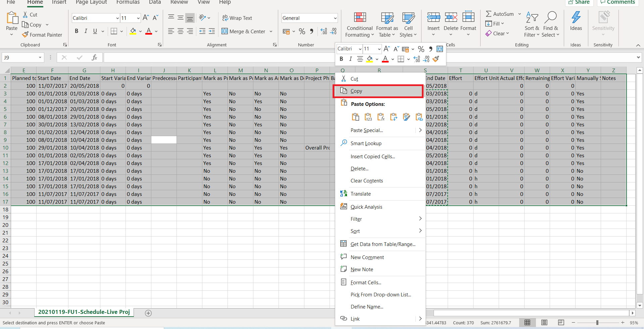Choose Format Cells in context menu
Screen dimensions: 644x329
coord(380,283)
